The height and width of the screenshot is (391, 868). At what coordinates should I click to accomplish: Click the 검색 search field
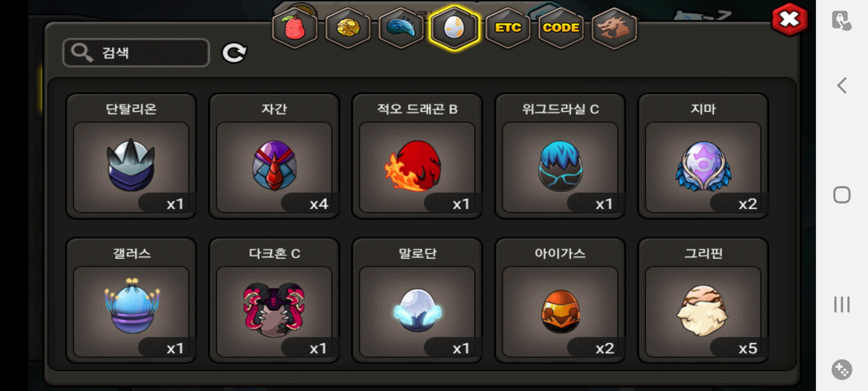136,52
